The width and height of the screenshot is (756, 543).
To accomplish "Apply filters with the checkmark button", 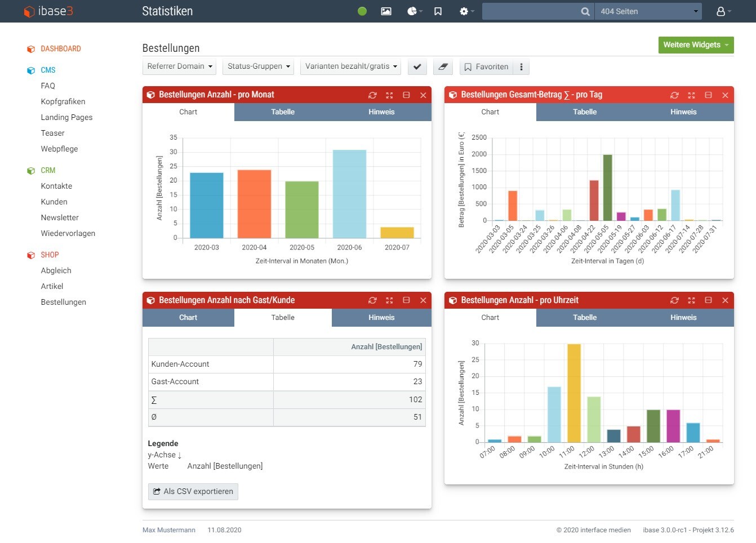I will click(417, 66).
